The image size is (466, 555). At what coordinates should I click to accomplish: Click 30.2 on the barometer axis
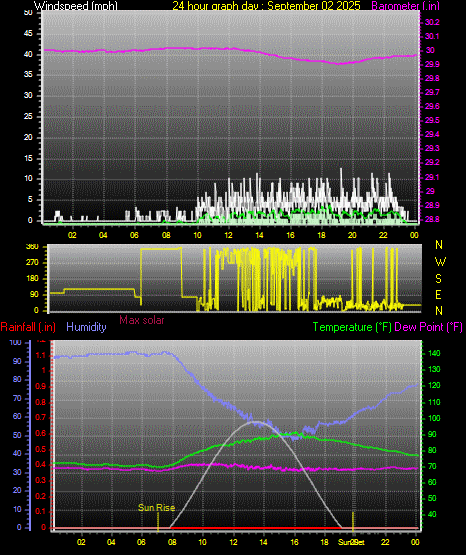point(432,22)
